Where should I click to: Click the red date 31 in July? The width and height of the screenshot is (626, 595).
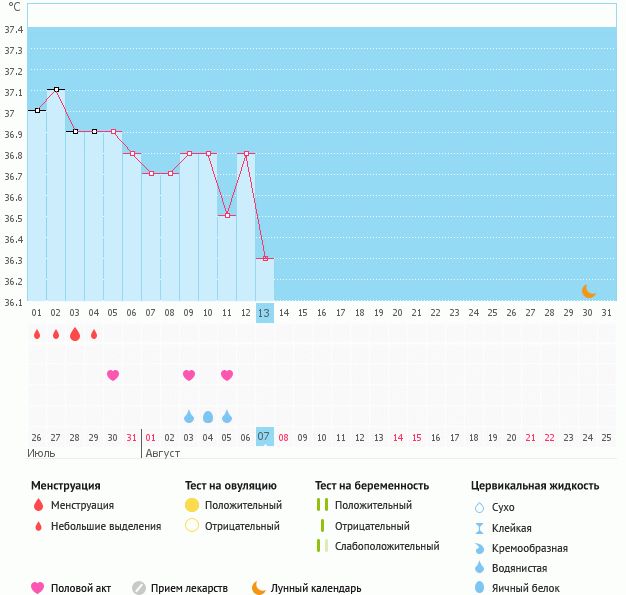click(x=132, y=437)
